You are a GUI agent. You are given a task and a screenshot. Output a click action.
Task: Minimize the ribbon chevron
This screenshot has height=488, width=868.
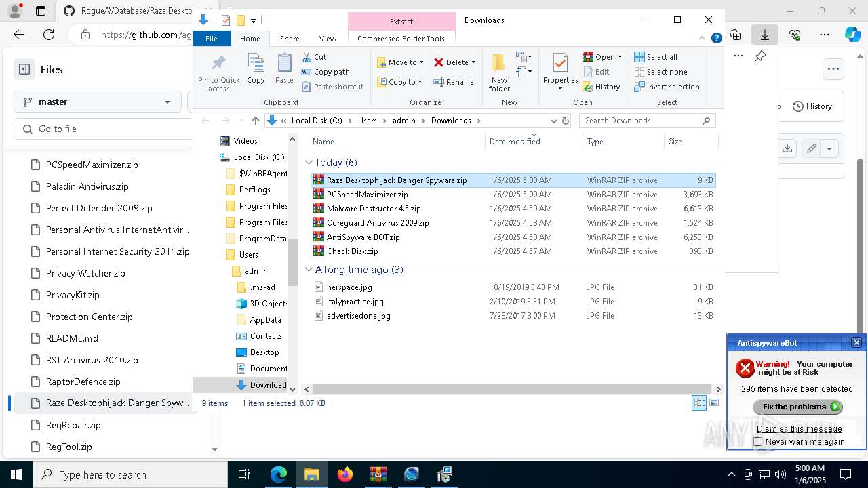pyautogui.click(x=703, y=39)
